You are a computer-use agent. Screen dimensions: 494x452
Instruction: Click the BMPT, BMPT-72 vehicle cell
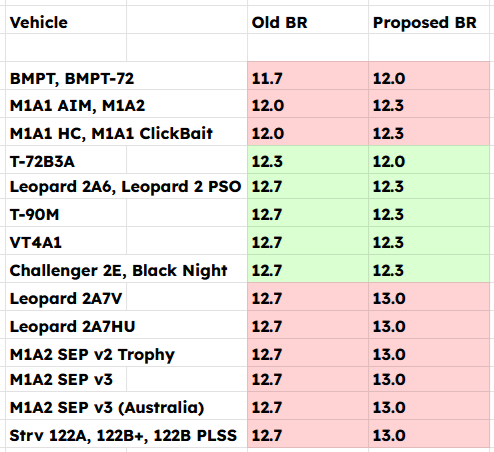126,76
